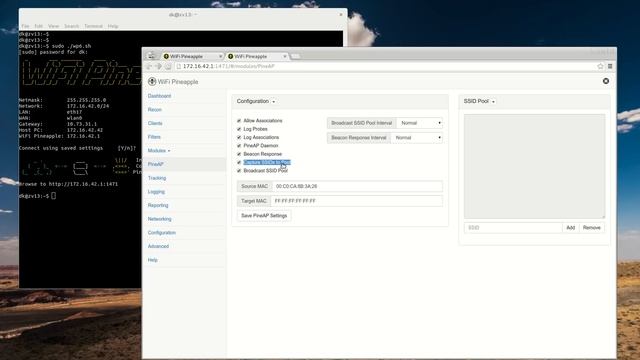The image size is (640, 360).
Task: Open Help page in sidebar
Action: [153, 260]
